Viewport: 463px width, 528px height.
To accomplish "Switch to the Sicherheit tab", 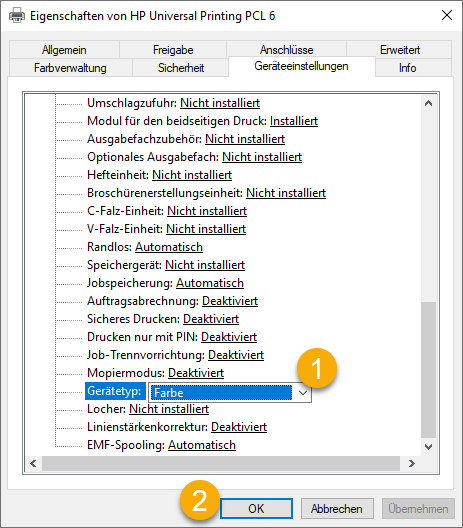I will pyautogui.click(x=181, y=68).
